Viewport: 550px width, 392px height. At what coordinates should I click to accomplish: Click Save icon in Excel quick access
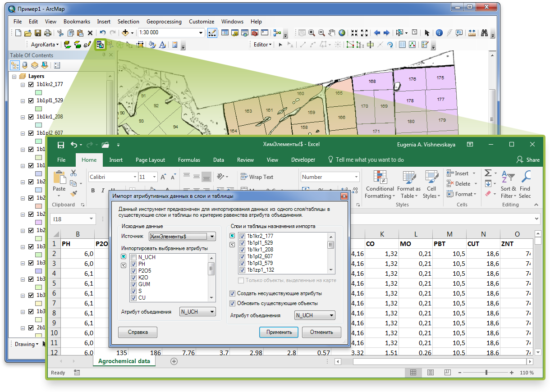tap(61, 145)
